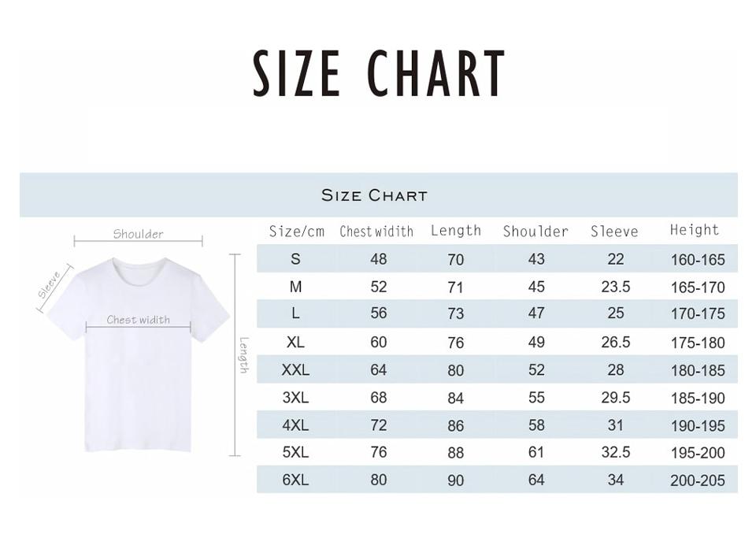
Task: Select the 3XL size row label
Action: [295, 398]
